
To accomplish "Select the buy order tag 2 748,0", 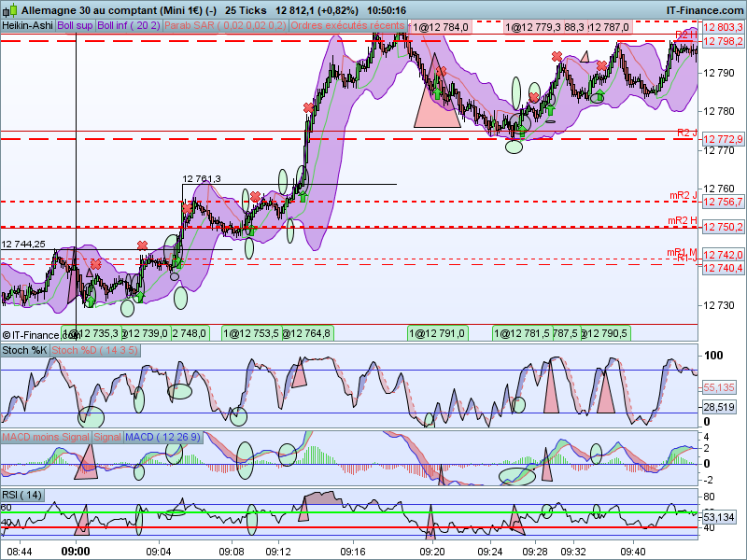I will (x=190, y=333).
